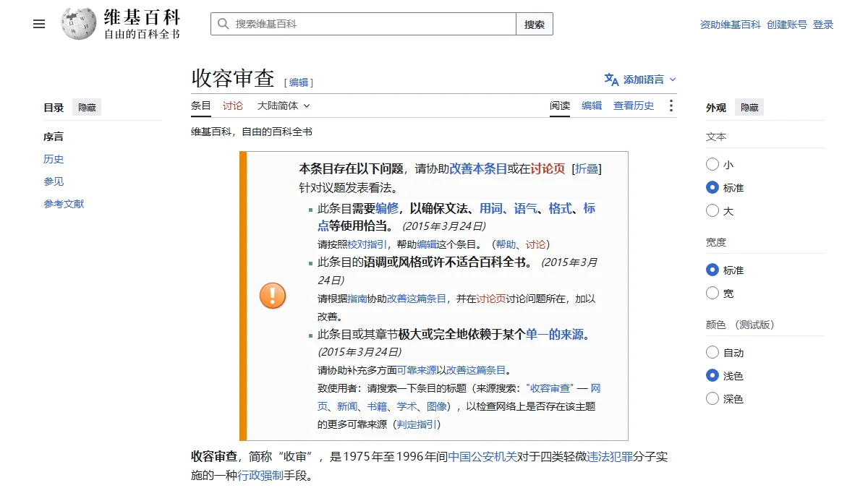The image size is (868, 488).
Task: Click the 添加语言 translate icon
Action: [x=611, y=80]
